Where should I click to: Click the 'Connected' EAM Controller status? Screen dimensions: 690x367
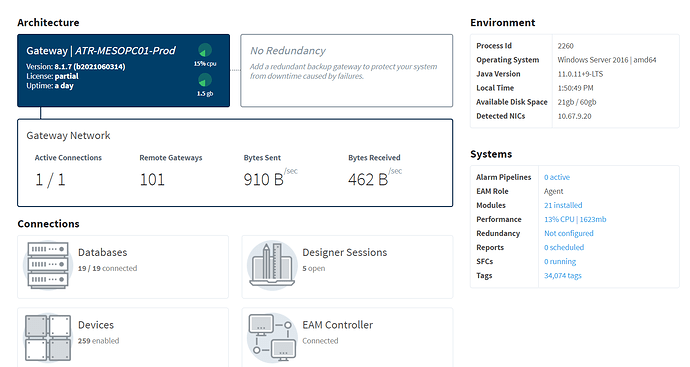[320, 341]
